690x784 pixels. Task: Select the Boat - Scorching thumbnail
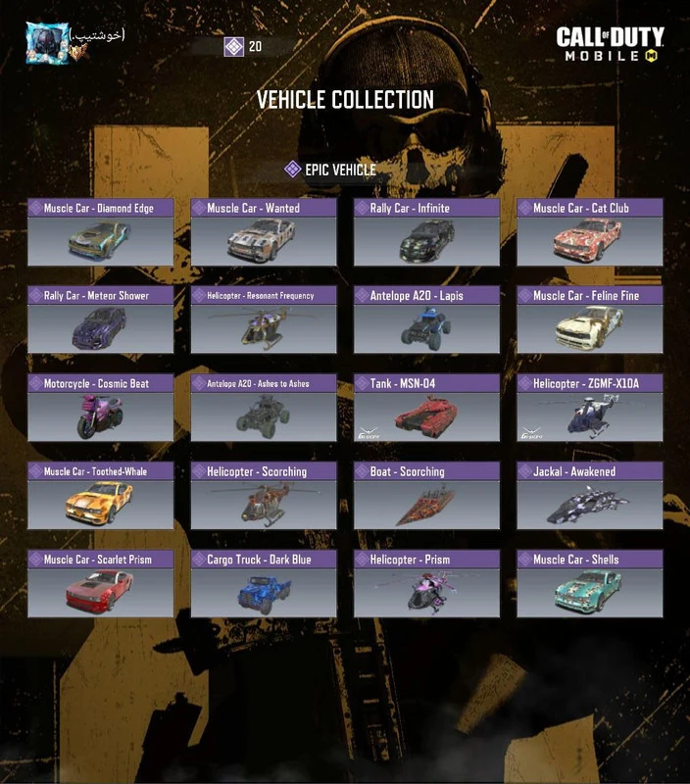point(426,505)
